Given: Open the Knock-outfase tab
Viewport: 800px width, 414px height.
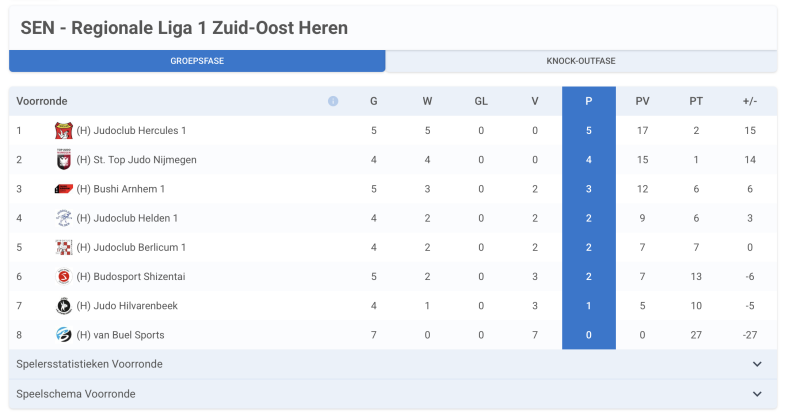Looking at the screenshot, I should 581,61.
